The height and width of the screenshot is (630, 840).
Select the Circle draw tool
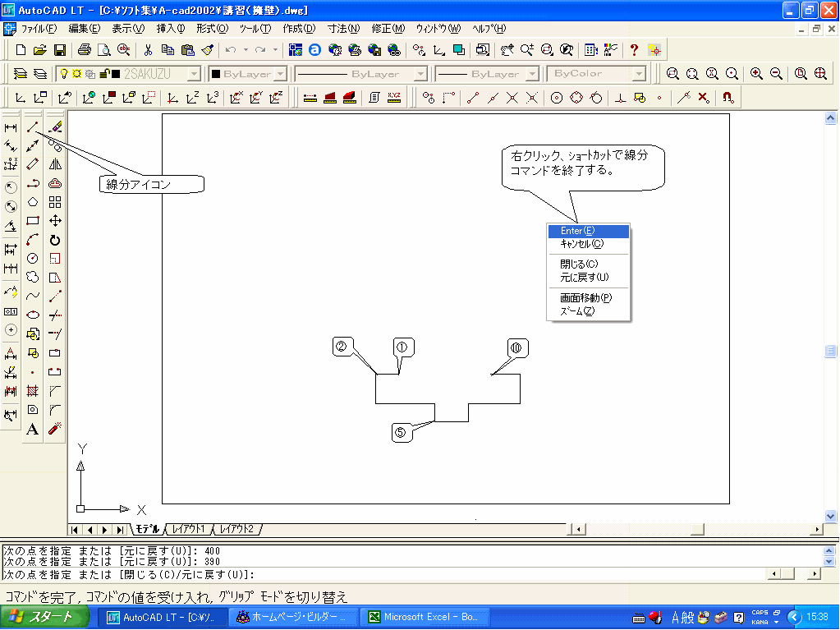tap(33, 258)
